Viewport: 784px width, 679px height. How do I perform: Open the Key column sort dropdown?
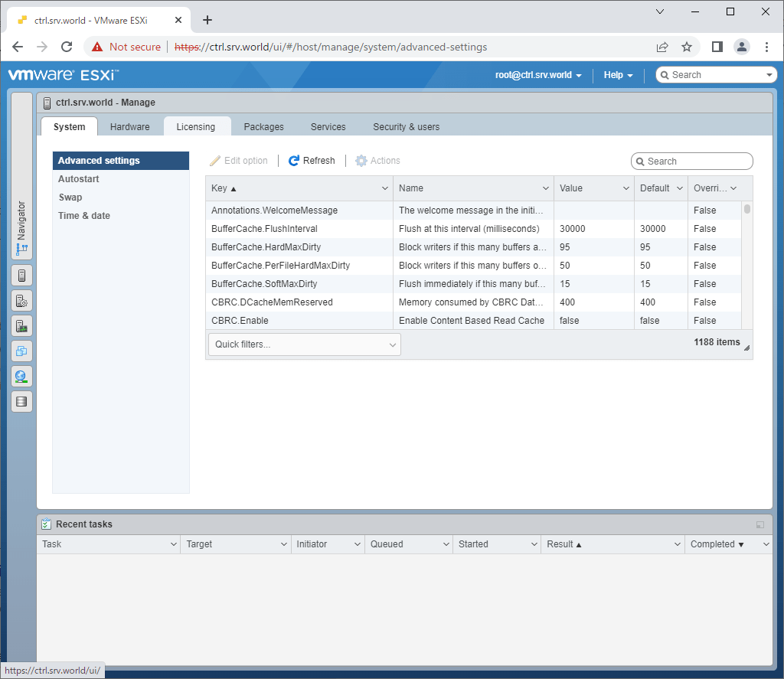(x=385, y=188)
